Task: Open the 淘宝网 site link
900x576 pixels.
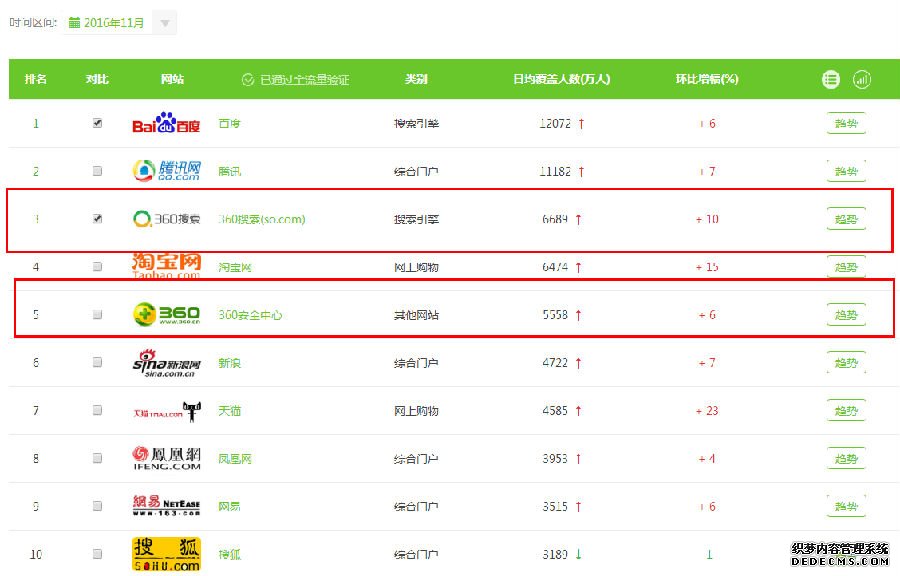Action: [x=235, y=267]
